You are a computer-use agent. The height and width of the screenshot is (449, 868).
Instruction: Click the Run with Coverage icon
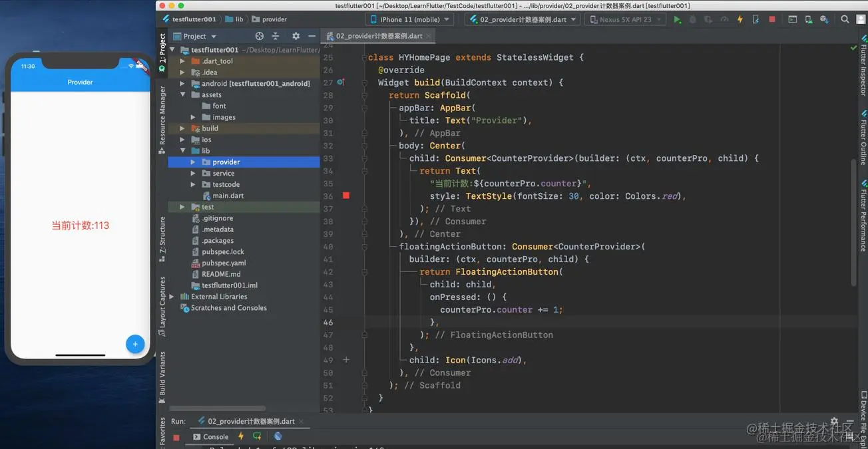coord(708,19)
